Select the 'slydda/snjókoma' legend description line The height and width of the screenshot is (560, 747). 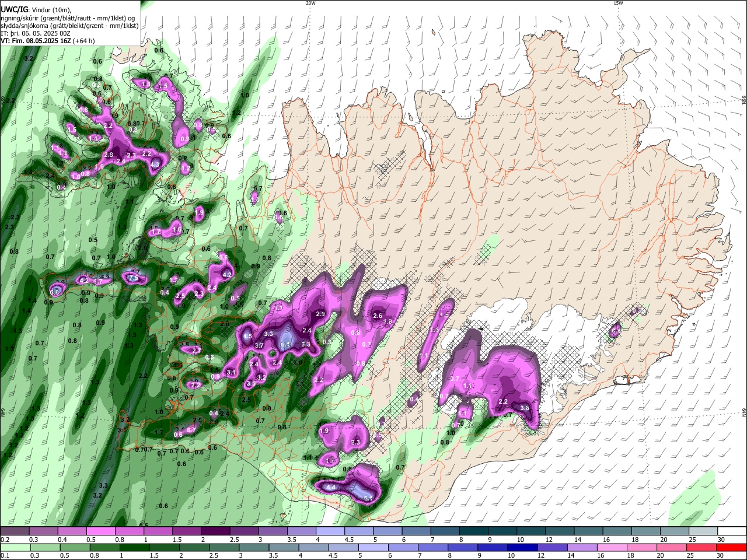point(69,26)
